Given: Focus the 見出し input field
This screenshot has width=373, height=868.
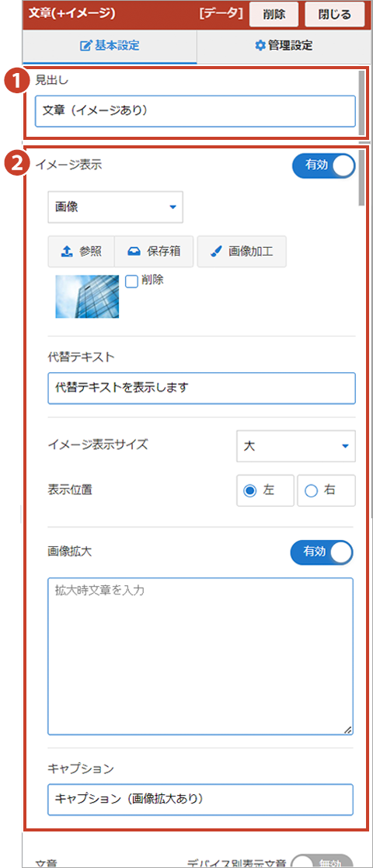Looking at the screenshot, I should (x=195, y=111).
